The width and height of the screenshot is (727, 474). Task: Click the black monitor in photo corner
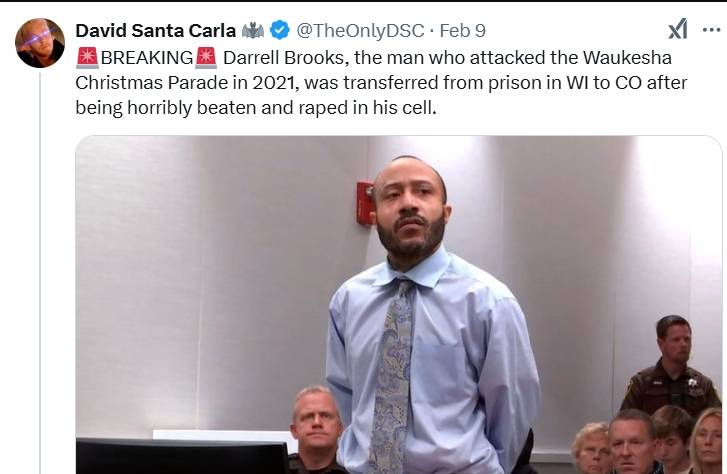click(x=182, y=456)
